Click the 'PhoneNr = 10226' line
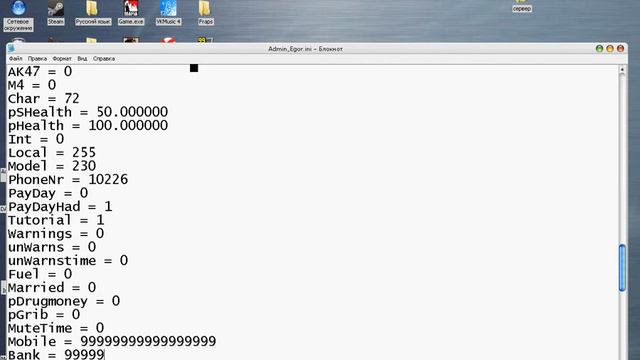Image resolution: width=640 pixels, height=360 pixels. (68, 179)
